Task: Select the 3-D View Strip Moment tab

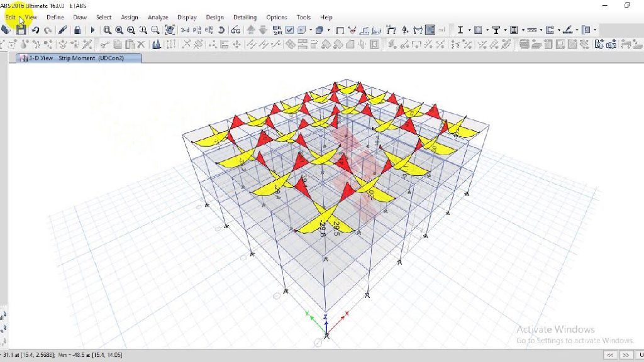Action: point(79,58)
